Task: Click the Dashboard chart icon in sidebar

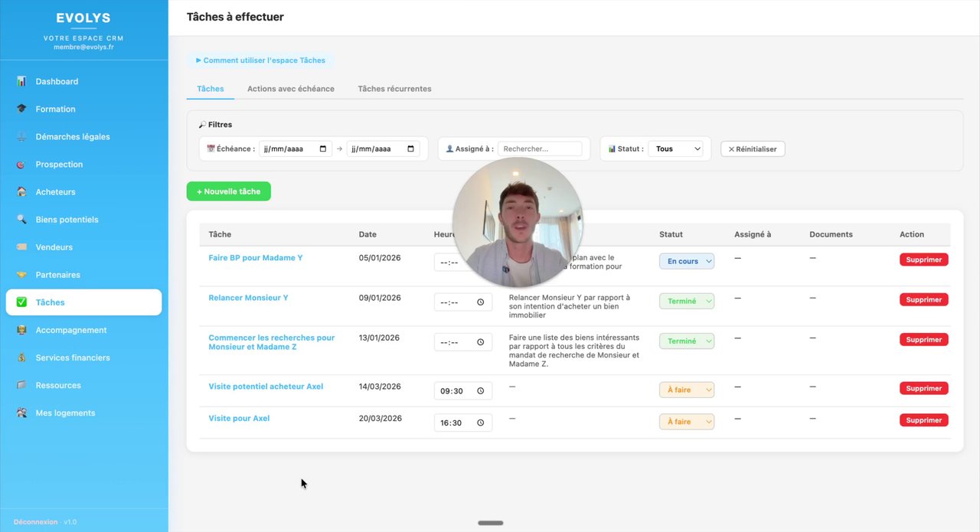Action: coord(21,81)
